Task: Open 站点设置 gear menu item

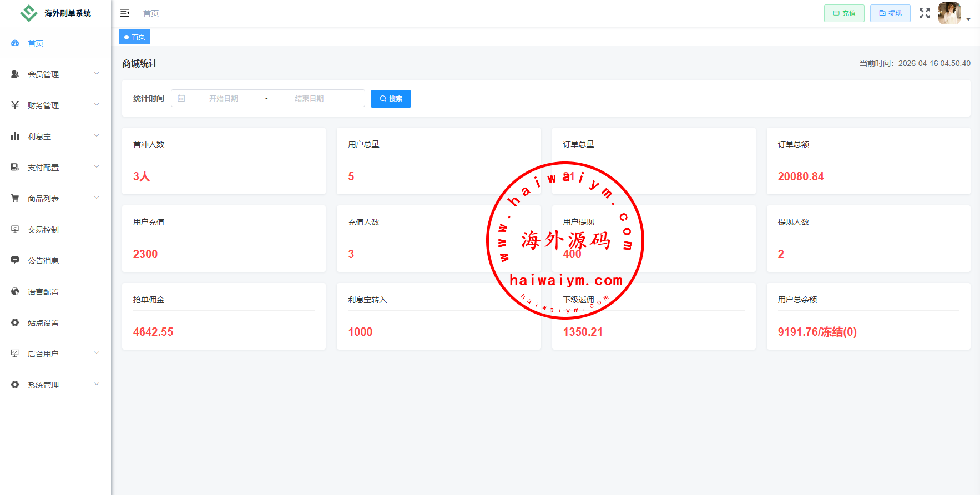Action: [43, 323]
